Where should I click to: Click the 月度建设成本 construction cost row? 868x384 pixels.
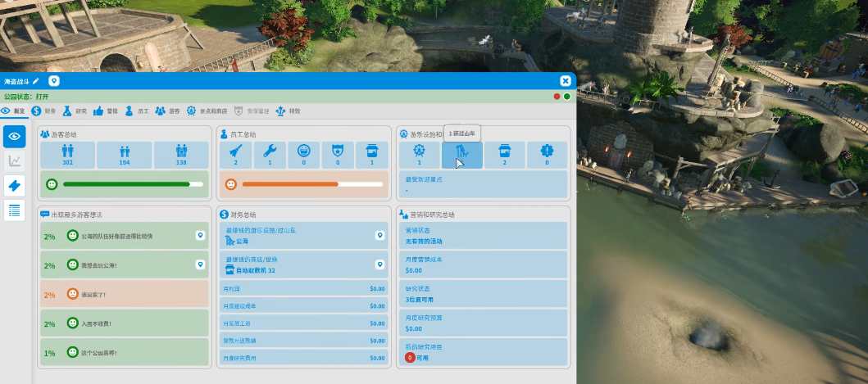point(304,305)
